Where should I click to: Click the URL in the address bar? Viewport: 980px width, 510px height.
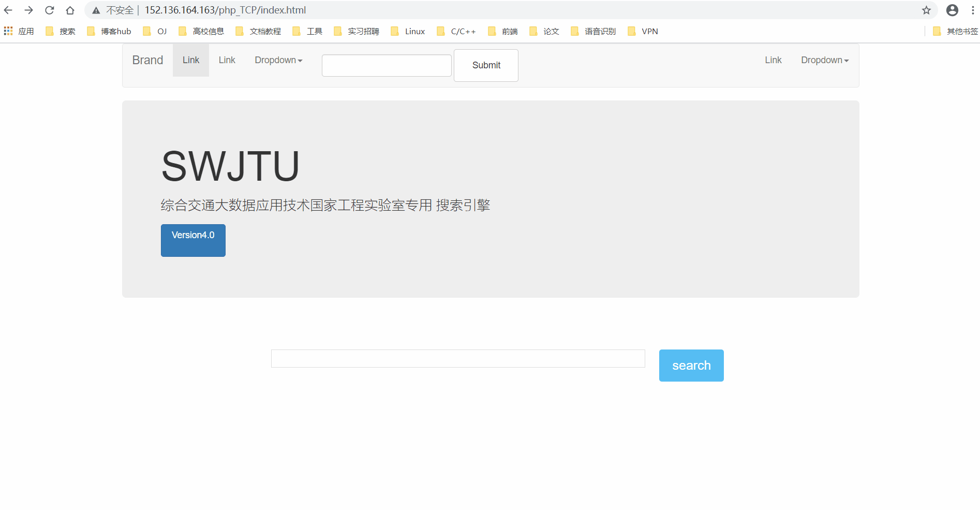pyautogui.click(x=225, y=10)
